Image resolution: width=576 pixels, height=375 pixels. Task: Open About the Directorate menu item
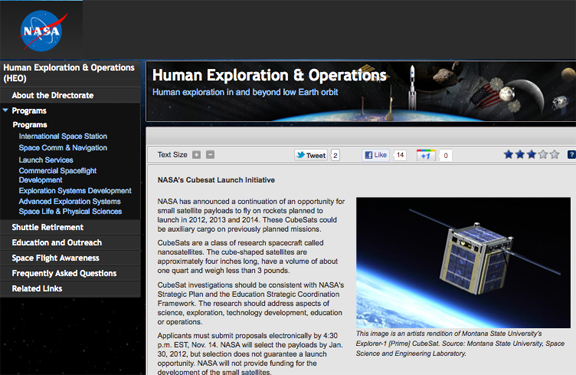(53, 95)
